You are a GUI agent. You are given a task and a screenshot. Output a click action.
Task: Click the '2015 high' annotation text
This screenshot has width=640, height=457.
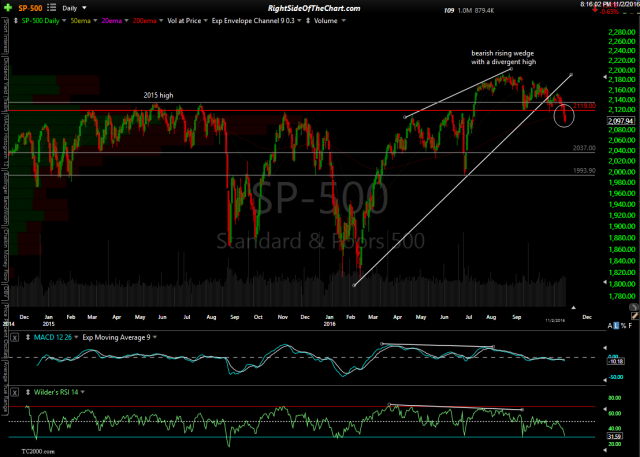[158, 95]
